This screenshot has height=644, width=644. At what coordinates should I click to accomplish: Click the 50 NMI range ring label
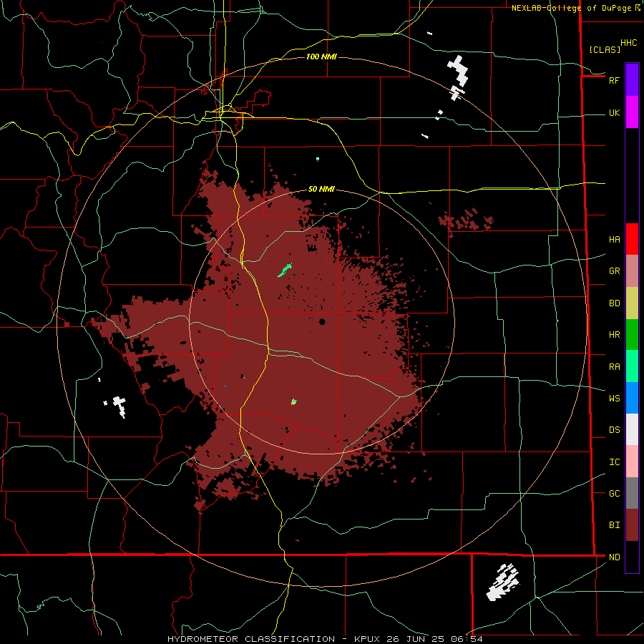[321, 189]
